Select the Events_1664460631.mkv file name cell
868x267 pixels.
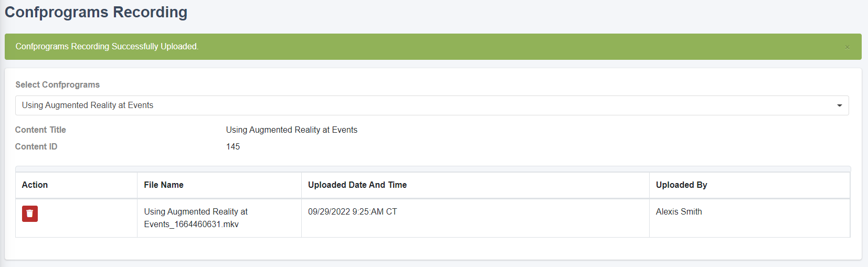coord(219,218)
